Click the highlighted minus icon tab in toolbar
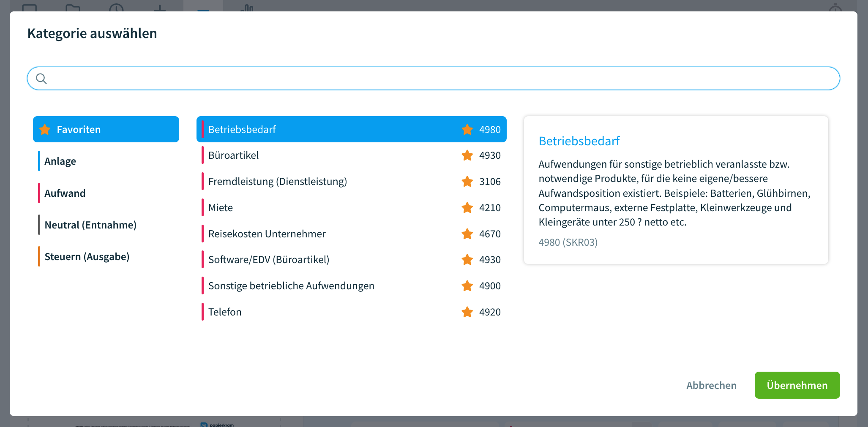The height and width of the screenshot is (427, 868). tap(203, 7)
